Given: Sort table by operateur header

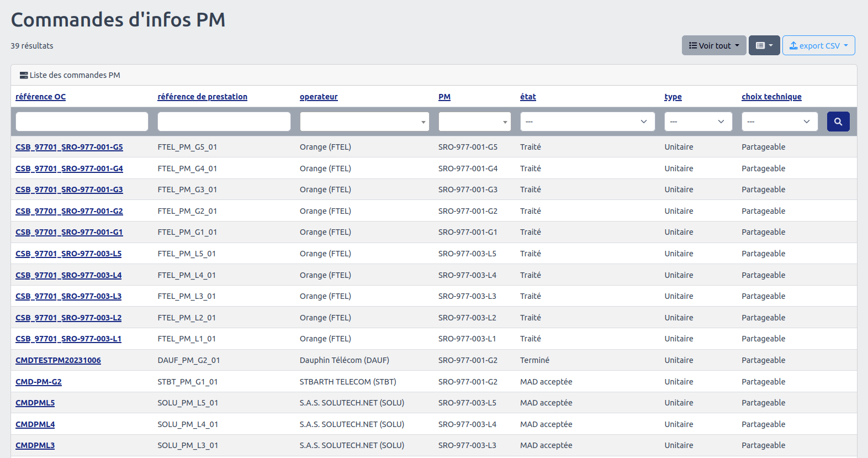Looking at the screenshot, I should coord(319,97).
